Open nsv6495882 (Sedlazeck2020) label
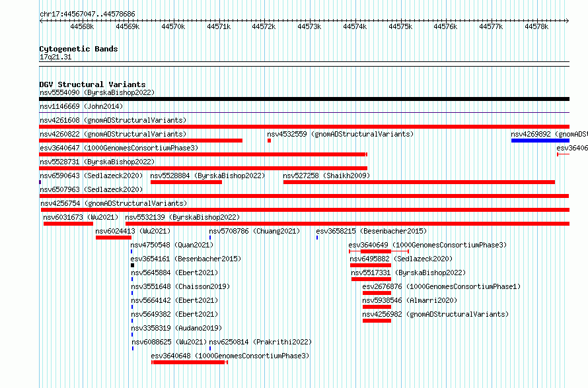588x388 pixels. pyautogui.click(x=401, y=259)
